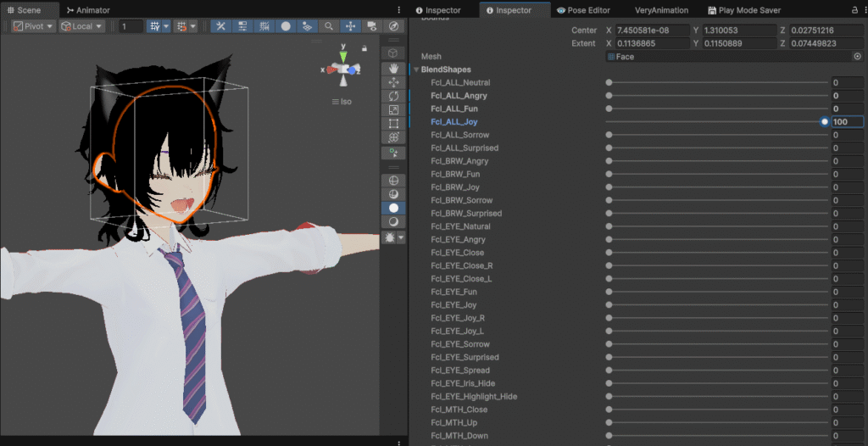Open the Play Mode Saver tab
Viewport: 868px width, 446px height.
click(743, 10)
